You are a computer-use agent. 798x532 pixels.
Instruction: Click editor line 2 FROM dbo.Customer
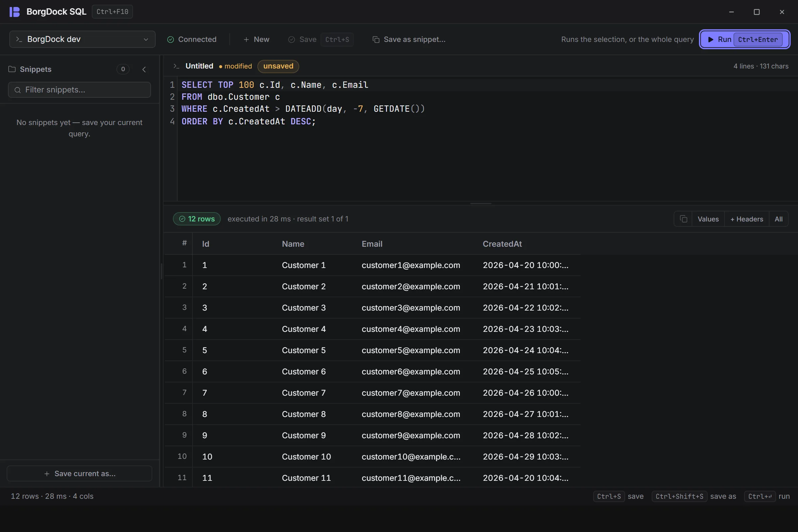click(x=231, y=97)
